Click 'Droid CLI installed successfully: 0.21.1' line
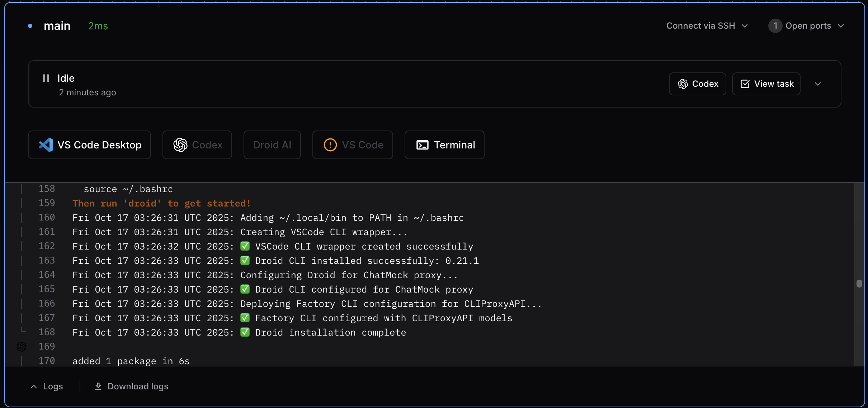Image resolution: width=868 pixels, height=408 pixels. pos(275,261)
